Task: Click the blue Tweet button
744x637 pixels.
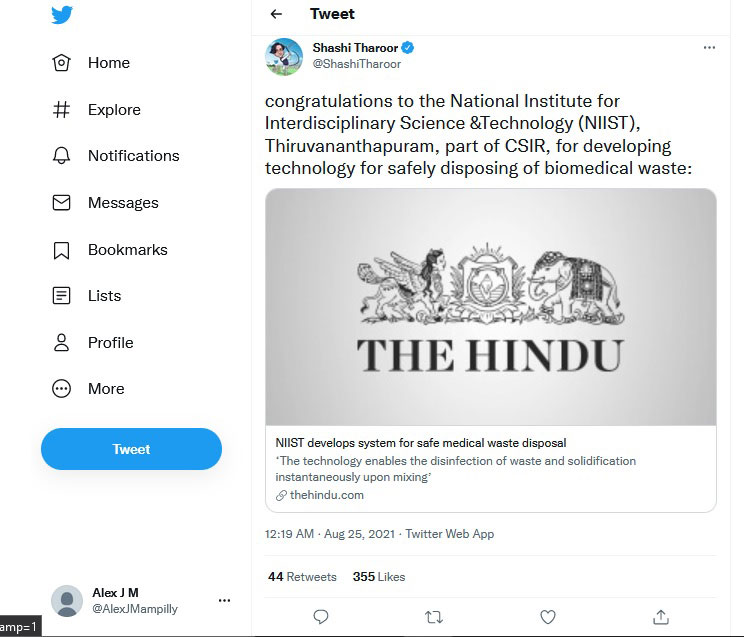Action: click(x=131, y=449)
